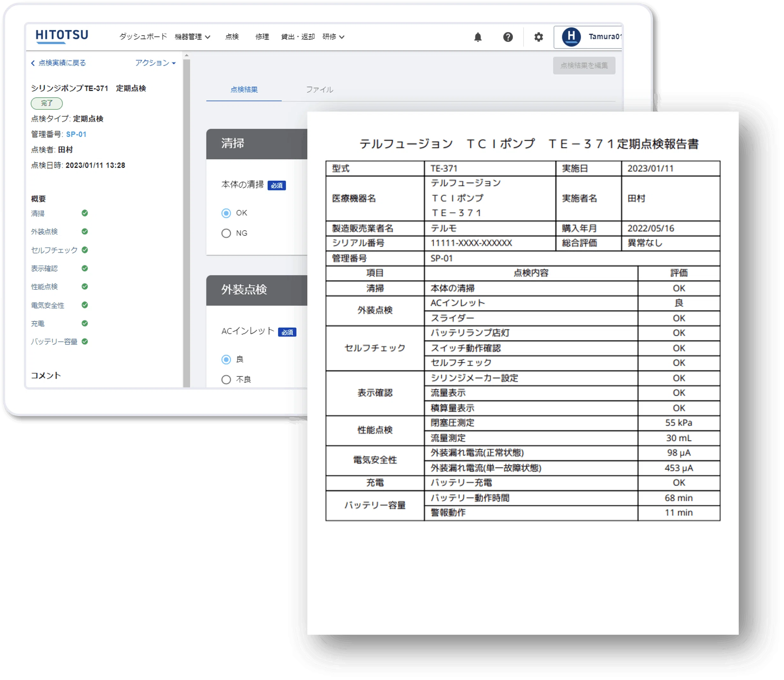784x680 pixels.
Task: Jump to 電気安全性 in the overview list
Action: (x=48, y=305)
